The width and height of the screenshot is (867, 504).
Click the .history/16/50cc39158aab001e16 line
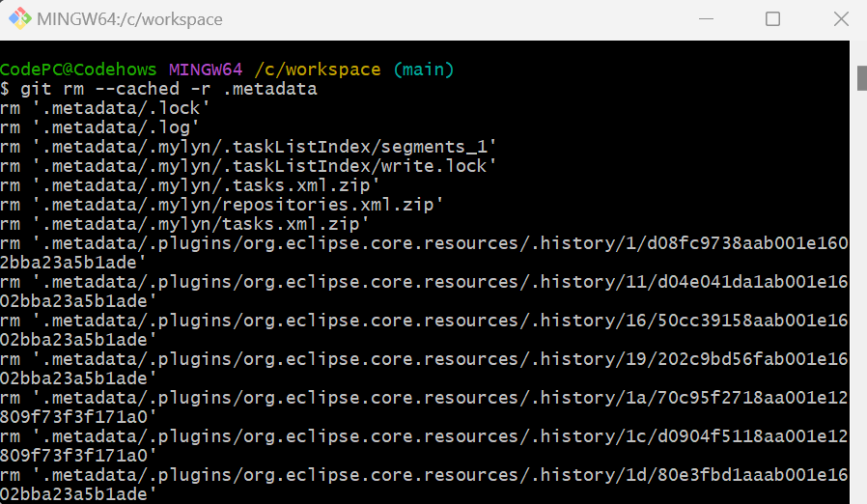tap(424, 321)
